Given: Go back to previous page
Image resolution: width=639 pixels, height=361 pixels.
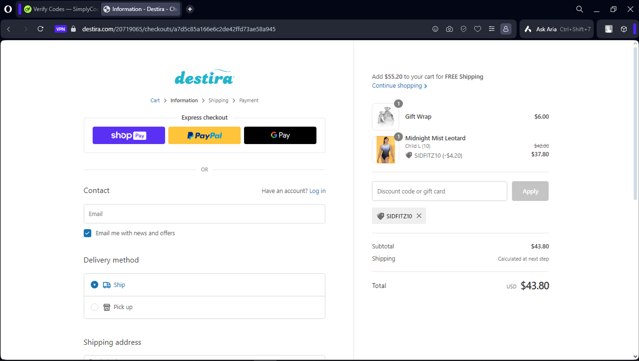Looking at the screenshot, I should [9, 29].
